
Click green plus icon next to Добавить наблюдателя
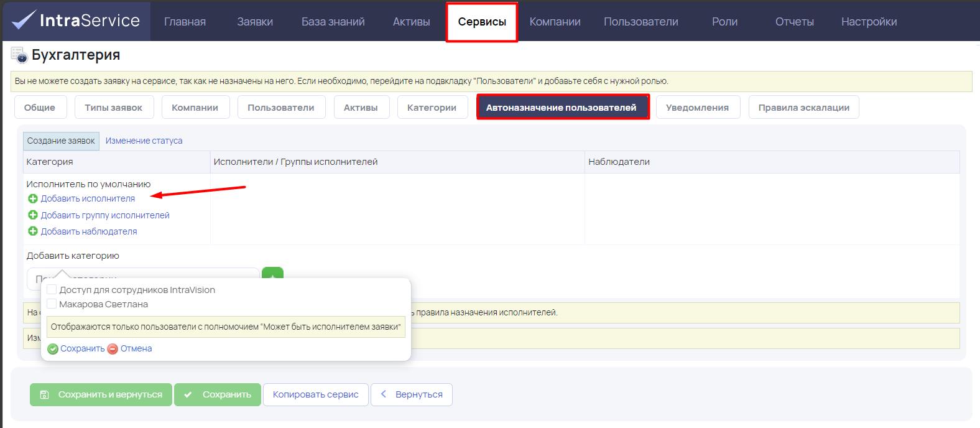point(33,231)
